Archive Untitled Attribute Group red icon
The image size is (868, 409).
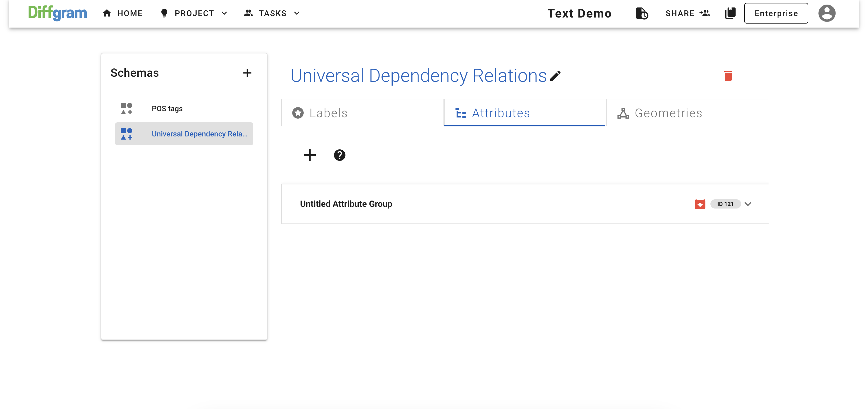tap(700, 204)
